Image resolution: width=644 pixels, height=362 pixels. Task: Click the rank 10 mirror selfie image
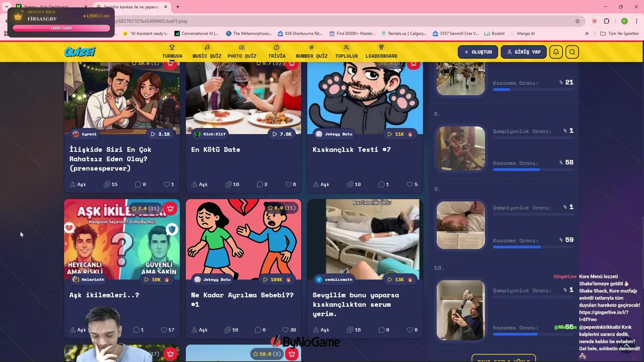[461, 310]
